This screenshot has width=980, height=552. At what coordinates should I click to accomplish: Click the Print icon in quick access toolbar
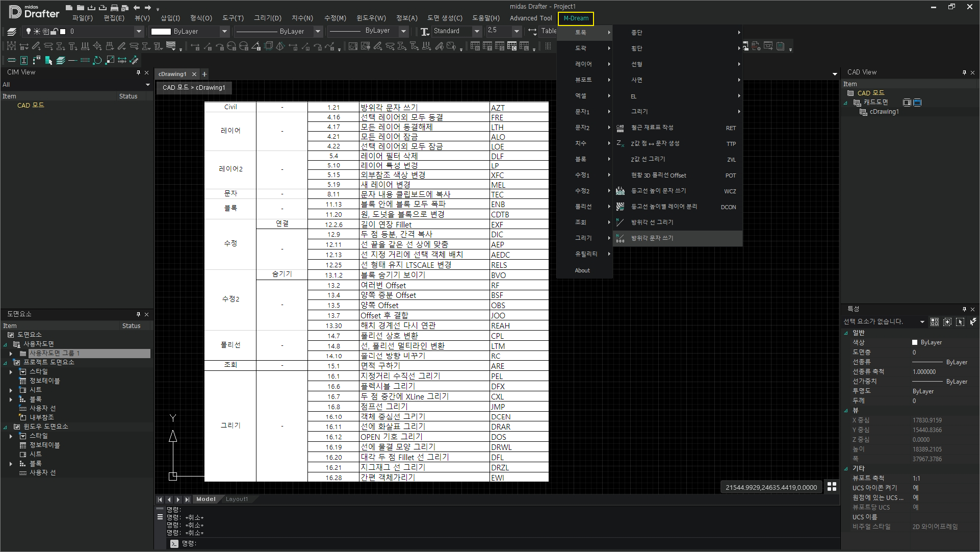[114, 8]
